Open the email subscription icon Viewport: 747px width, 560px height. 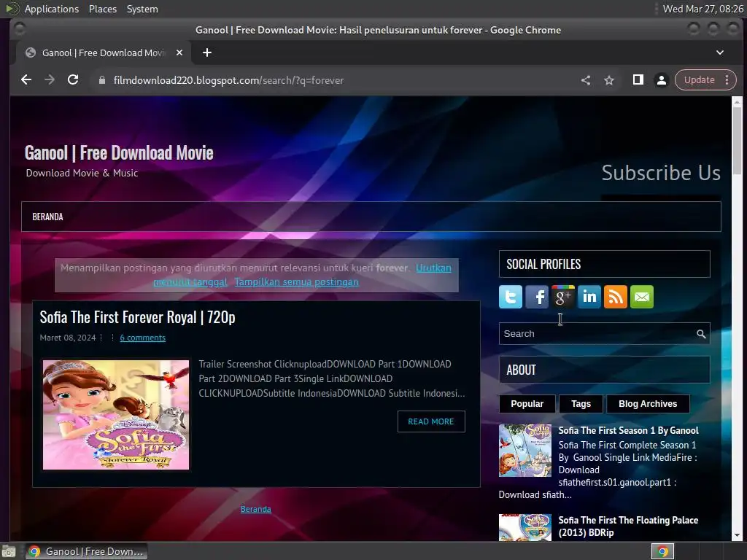pos(642,297)
